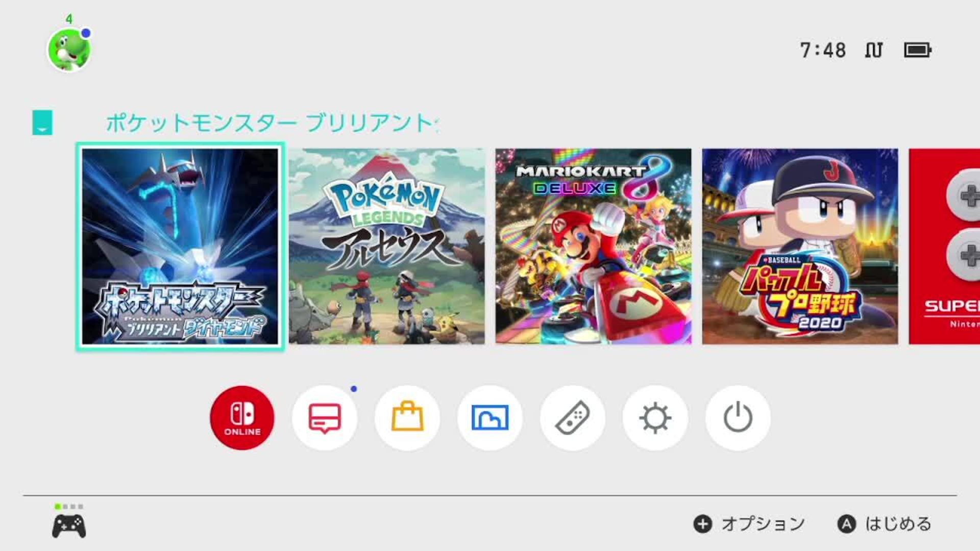980x551 pixels.
Task: Open Nintendo eShop shopping bag
Action: point(407,418)
